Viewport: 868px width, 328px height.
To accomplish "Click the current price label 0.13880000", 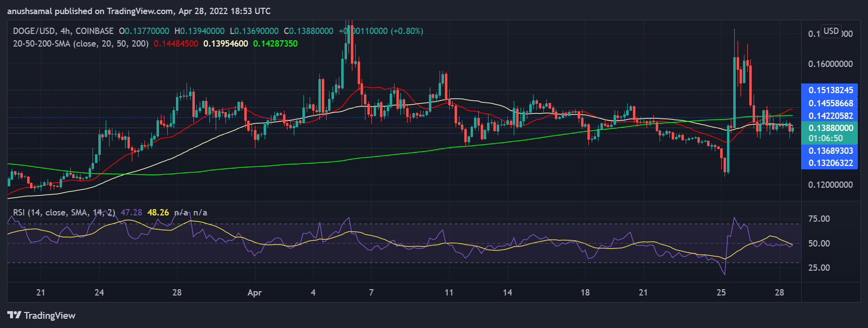I will click(x=830, y=128).
